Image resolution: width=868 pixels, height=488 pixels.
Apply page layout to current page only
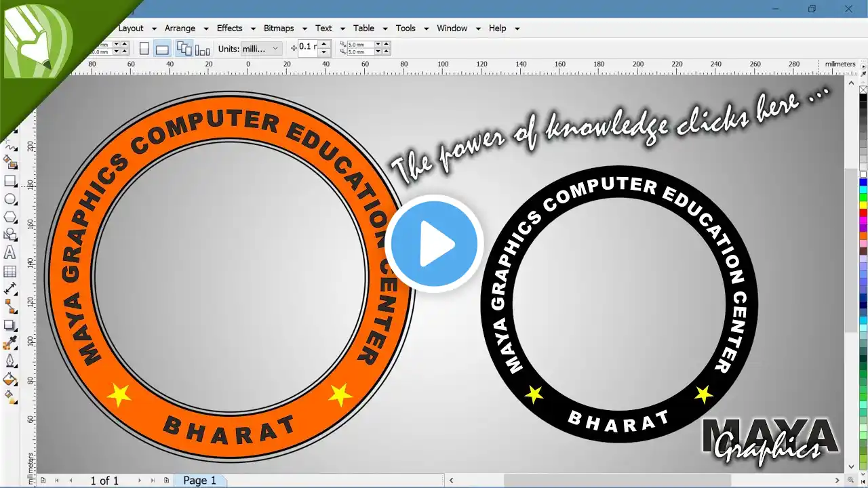coord(202,49)
